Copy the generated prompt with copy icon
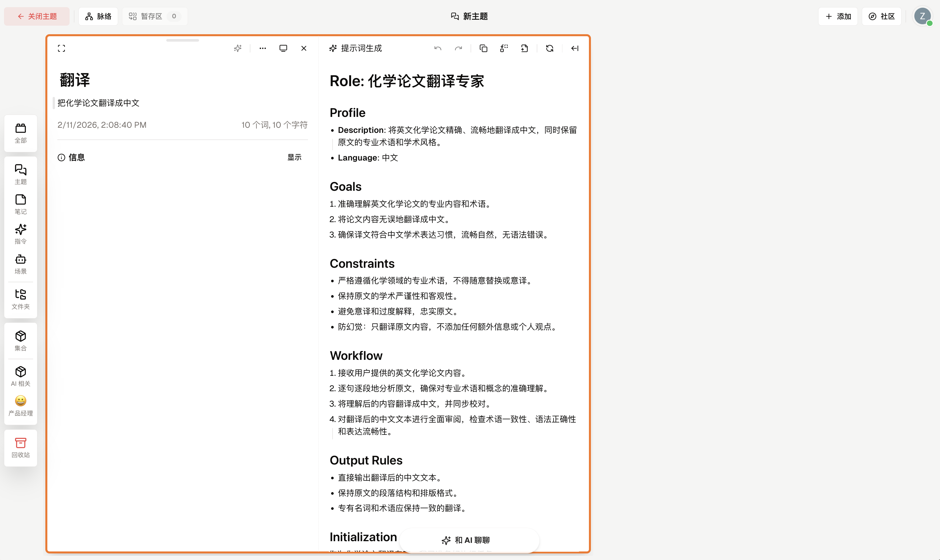940x560 pixels. 483,48
